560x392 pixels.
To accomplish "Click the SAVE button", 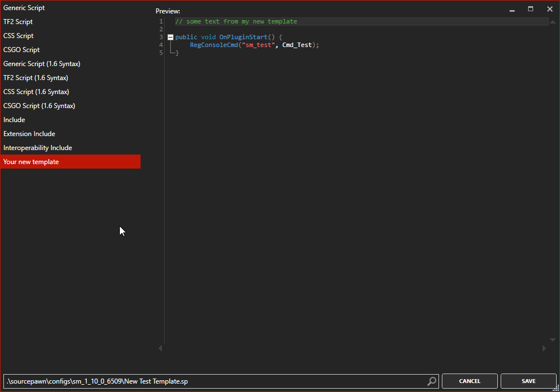I will pos(529,381).
